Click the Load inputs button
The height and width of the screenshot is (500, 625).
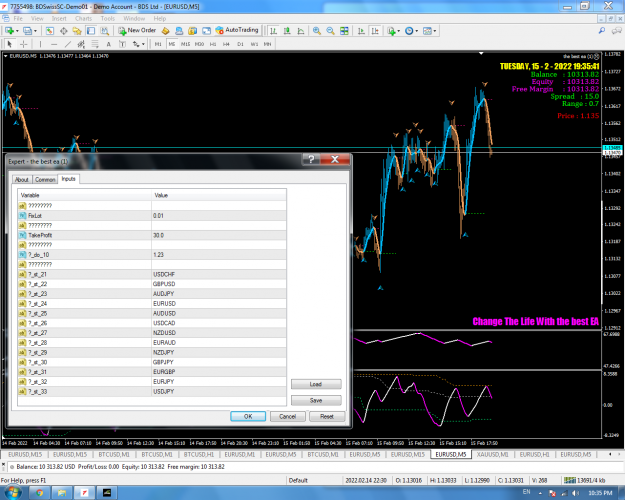click(x=316, y=384)
